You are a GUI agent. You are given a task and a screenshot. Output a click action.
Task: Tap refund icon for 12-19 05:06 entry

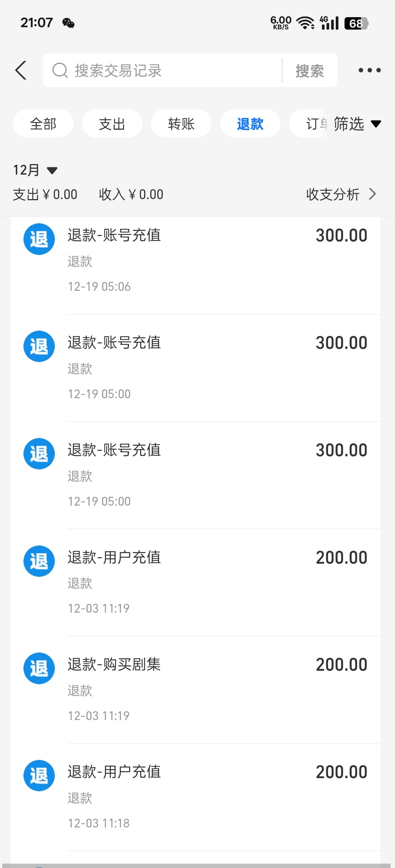(x=39, y=239)
